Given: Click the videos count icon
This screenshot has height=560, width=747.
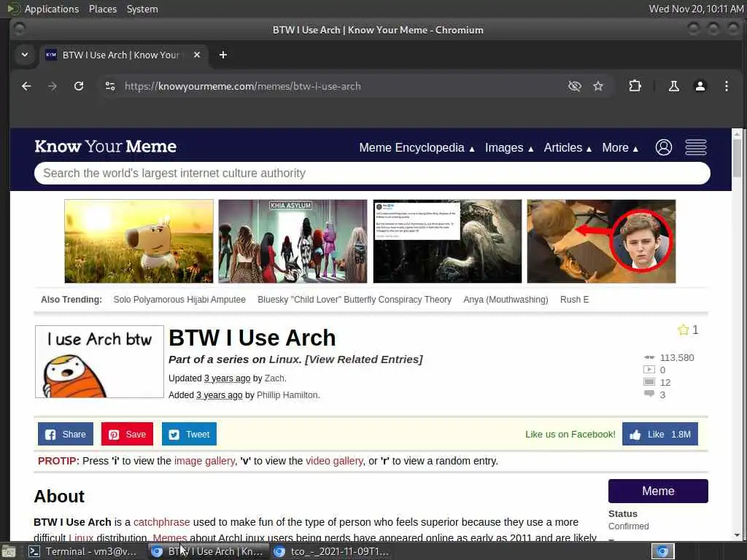Looking at the screenshot, I should tap(649, 370).
